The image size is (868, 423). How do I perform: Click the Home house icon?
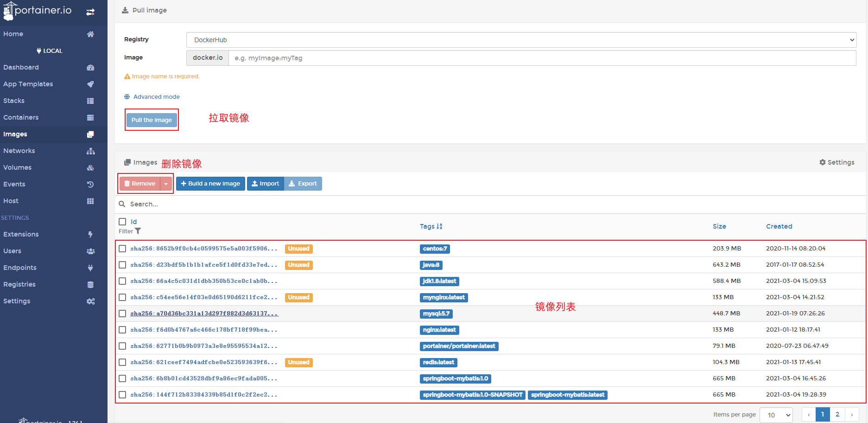[x=90, y=34]
